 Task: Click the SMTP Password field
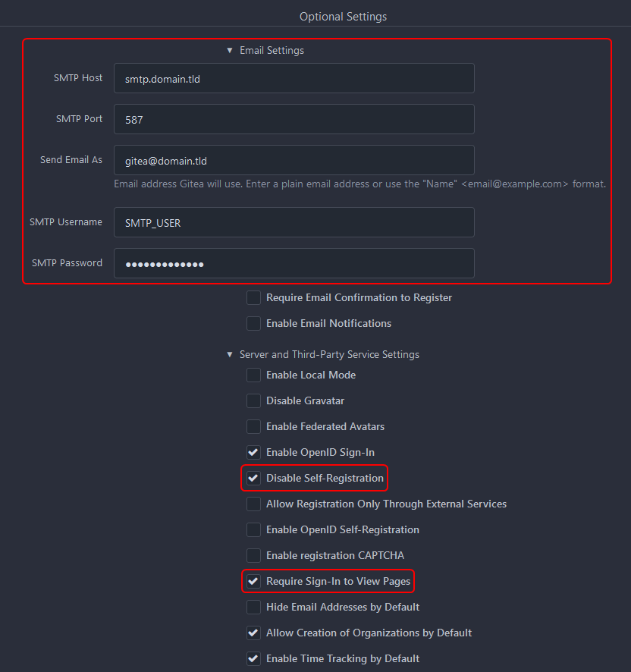[294, 263]
